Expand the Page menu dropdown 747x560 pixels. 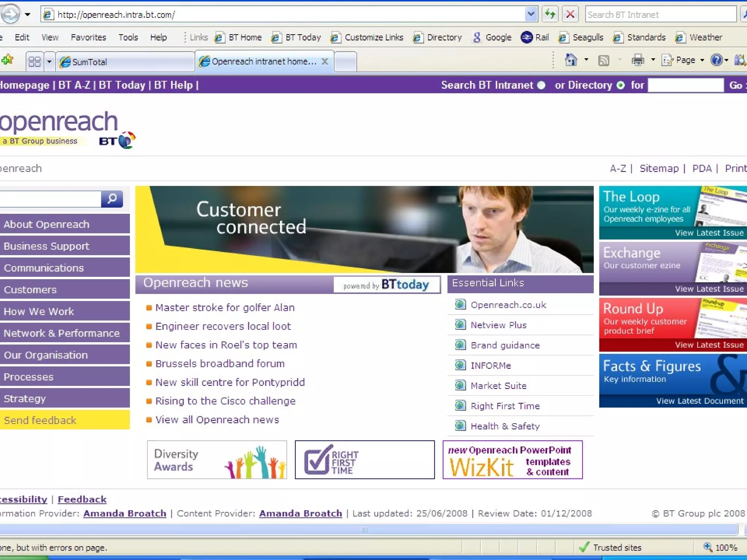(702, 60)
